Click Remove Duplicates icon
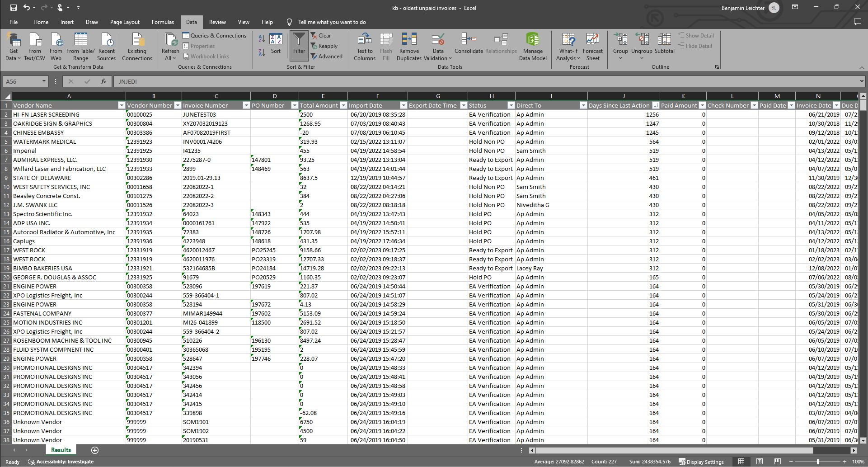This screenshot has width=868, height=467. [x=409, y=47]
